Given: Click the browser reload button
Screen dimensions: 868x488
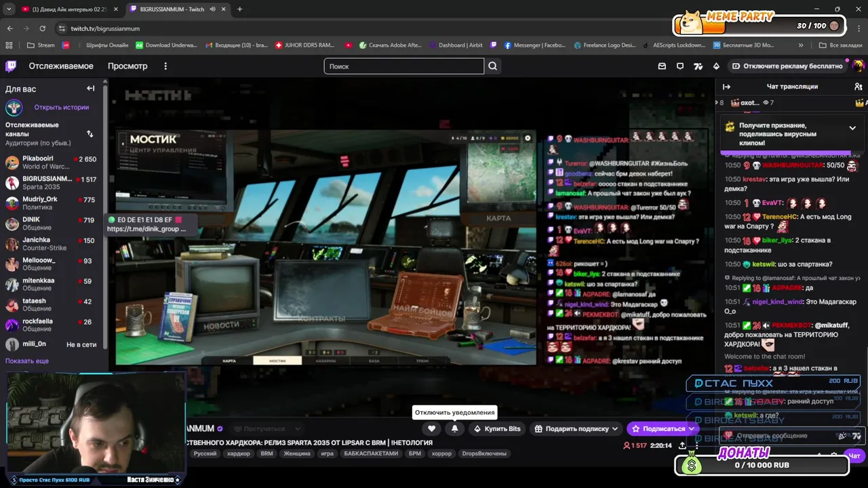Looking at the screenshot, I should (x=43, y=28).
